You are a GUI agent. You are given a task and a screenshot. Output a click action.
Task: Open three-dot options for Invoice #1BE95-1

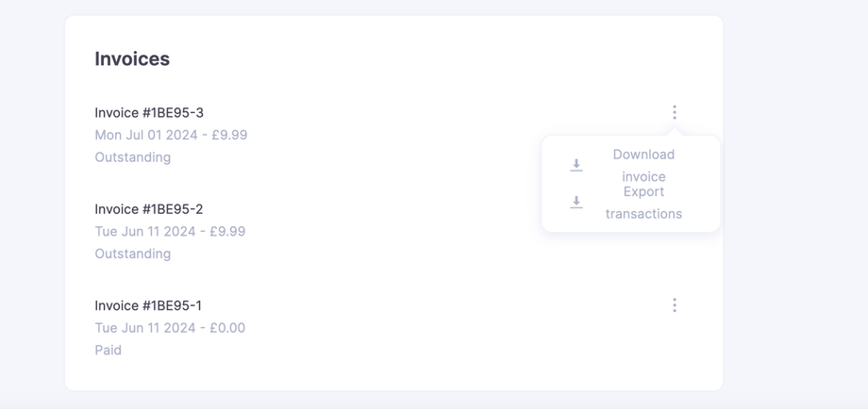point(675,305)
